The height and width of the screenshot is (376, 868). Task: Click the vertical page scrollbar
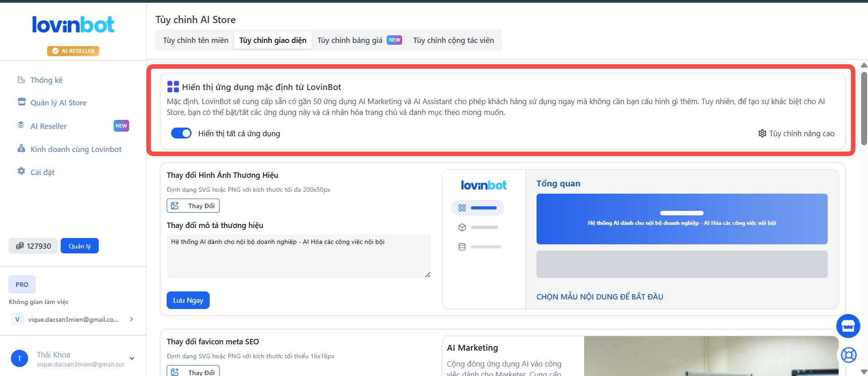click(864, 109)
